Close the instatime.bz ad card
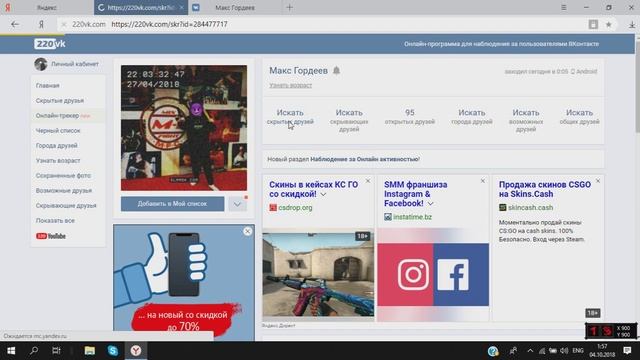Viewport: 640px width, 360px height. (483, 181)
